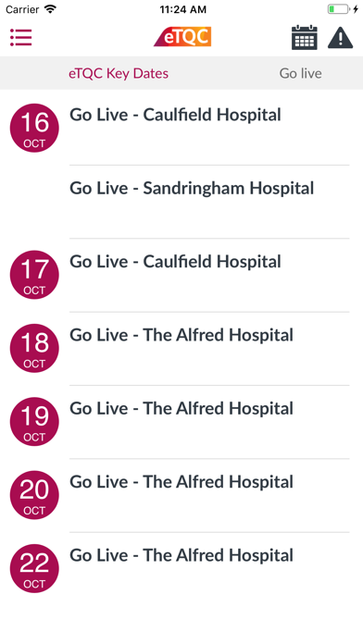
Task: Open Go Live - The Alfred Hospital on 19 Oct
Action: click(181, 409)
